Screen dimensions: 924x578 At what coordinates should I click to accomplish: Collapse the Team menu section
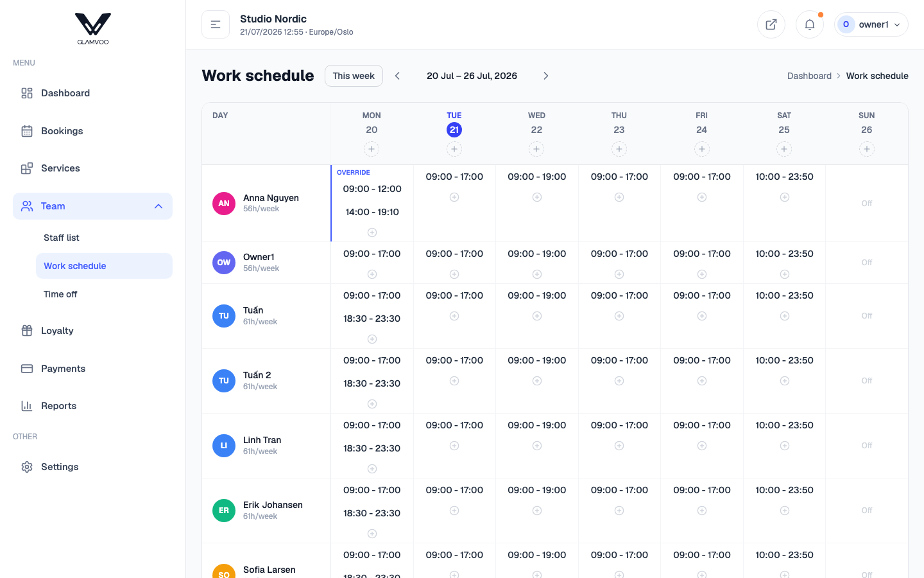[92, 206]
